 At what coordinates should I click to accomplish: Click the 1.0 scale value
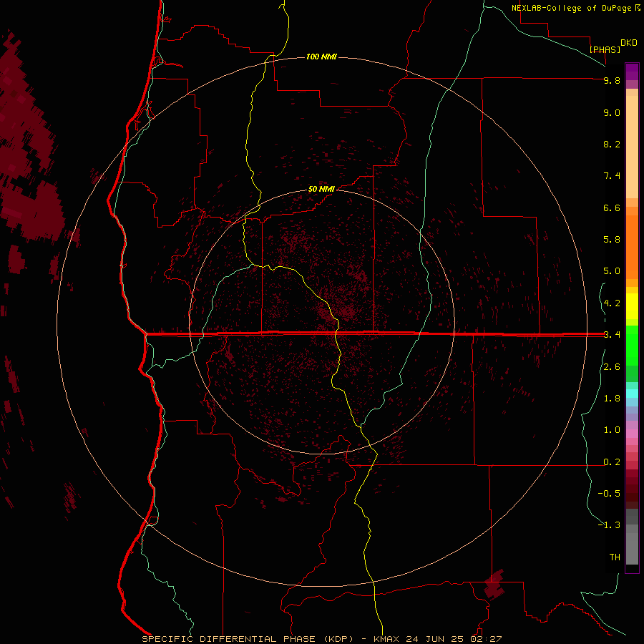(612, 430)
